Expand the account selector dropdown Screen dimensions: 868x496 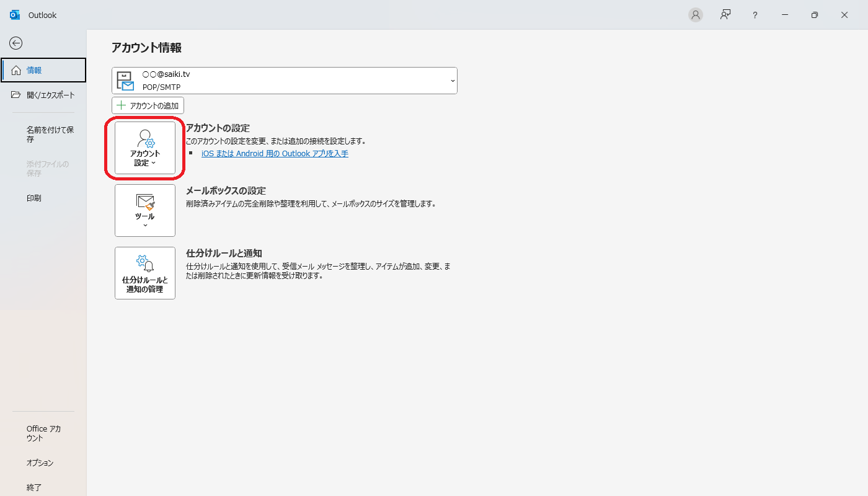(452, 81)
